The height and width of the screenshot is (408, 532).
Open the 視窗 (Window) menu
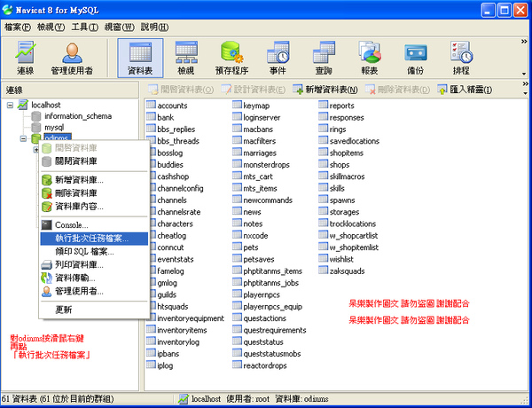pos(119,27)
